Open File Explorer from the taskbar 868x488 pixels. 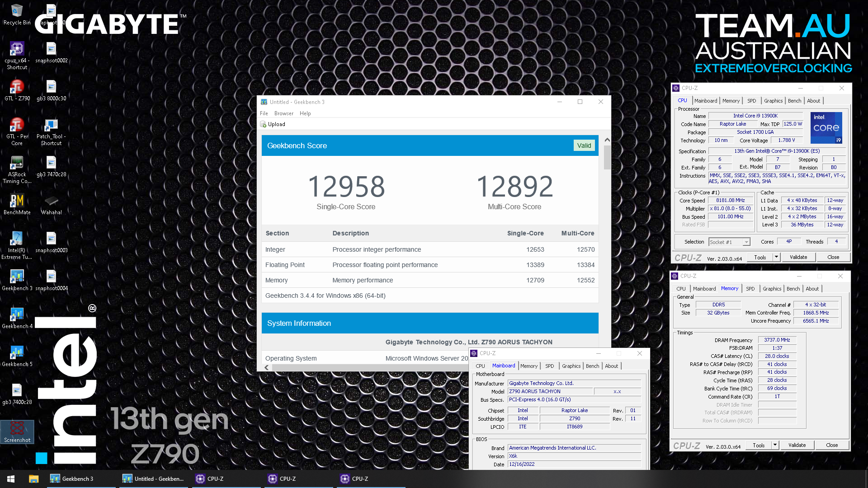coord(33,479)
